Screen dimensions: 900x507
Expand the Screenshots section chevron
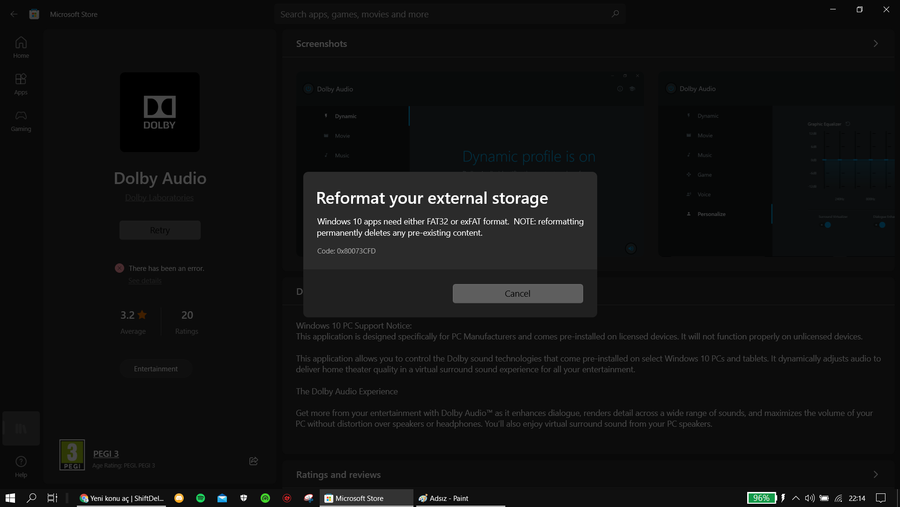[876, 44]
